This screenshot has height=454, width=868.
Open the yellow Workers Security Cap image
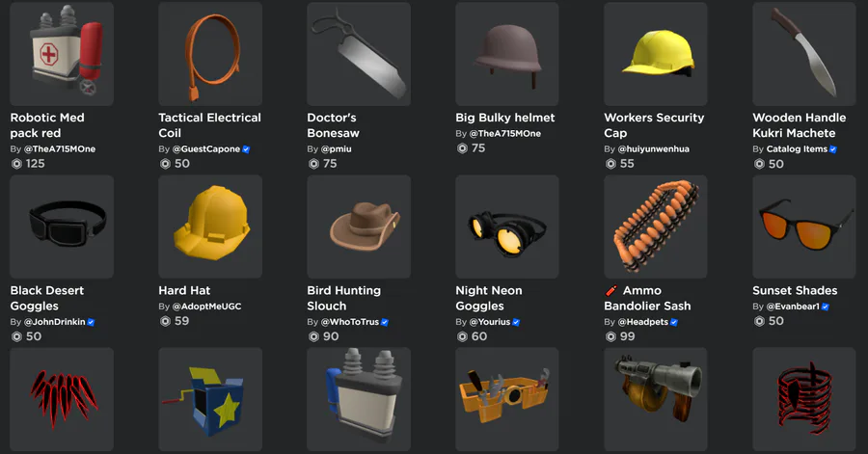pyautogui.click(x=656, y=54)
